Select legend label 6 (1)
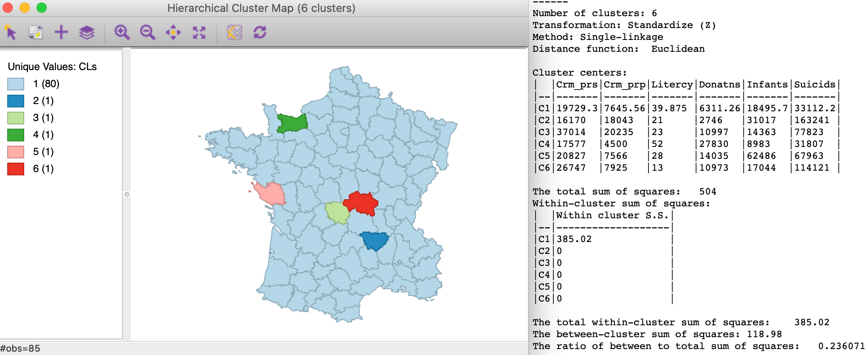 click(x=43, y=169)
